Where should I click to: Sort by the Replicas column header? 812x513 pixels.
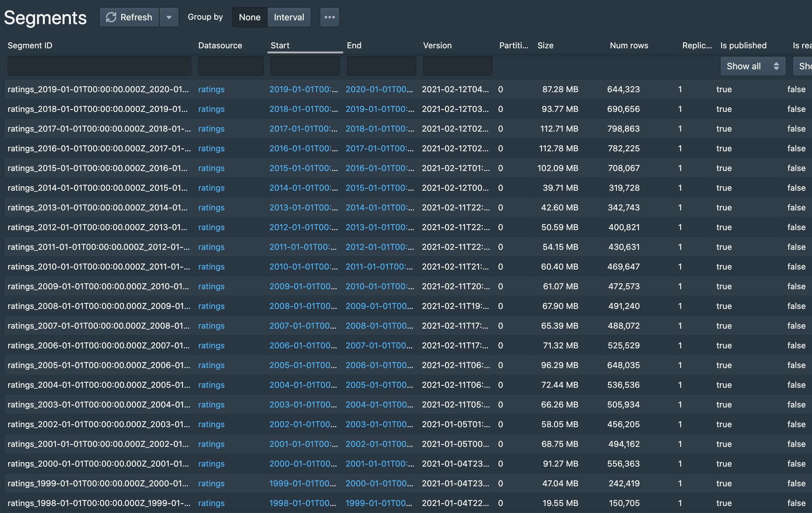click(697, 45)
